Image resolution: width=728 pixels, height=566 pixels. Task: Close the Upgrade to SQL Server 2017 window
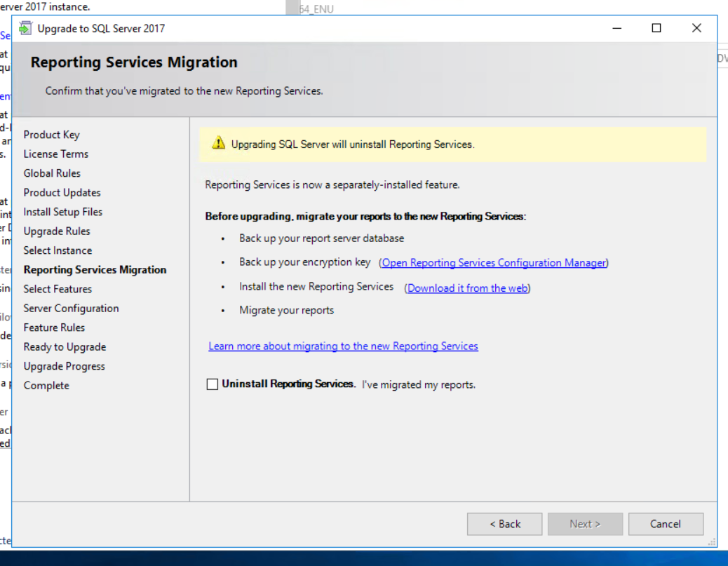[696, 28]
